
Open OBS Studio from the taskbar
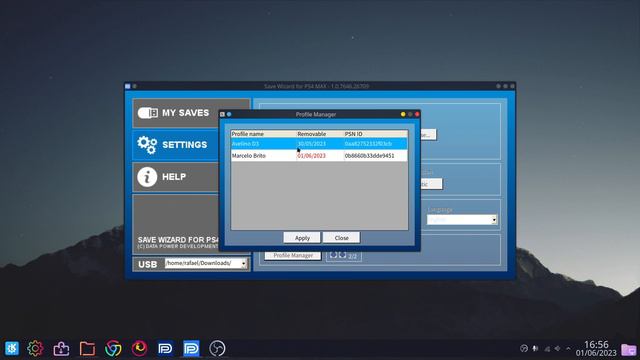[x=217, y=349]
